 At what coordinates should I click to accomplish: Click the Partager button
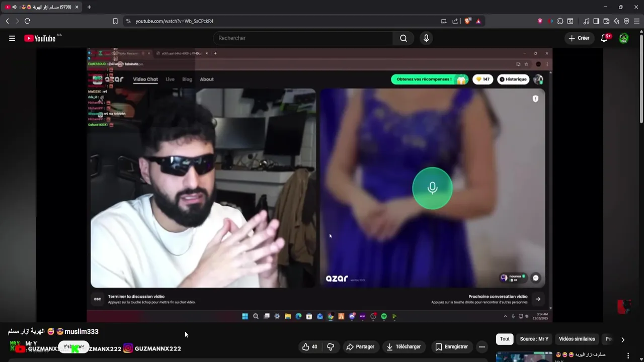coord(360,347)
